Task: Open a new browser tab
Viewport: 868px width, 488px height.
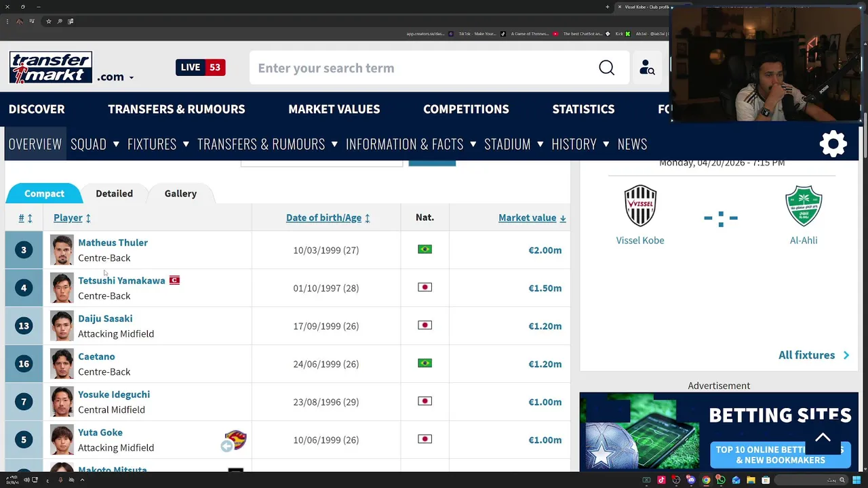Action: pyautogui.click(x=608, y=7)
